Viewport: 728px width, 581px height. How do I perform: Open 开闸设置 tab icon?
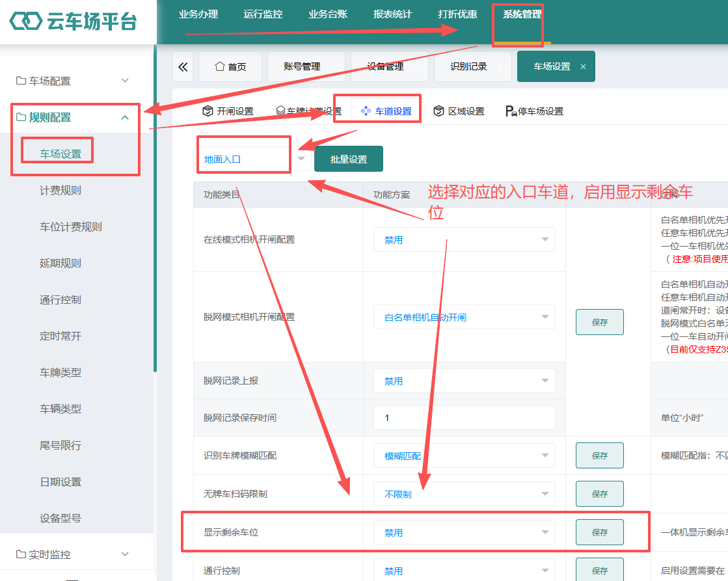coord(208,111)
